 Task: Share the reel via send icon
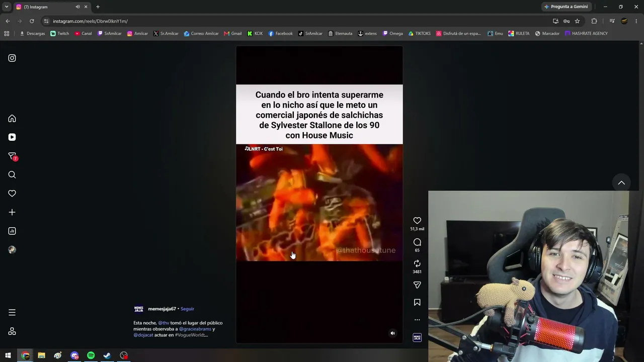click(417, 285)
